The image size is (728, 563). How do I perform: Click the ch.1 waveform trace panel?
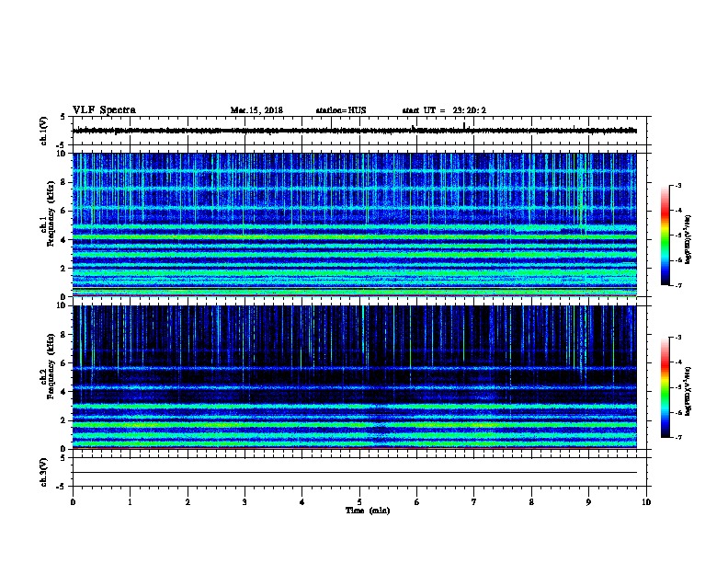(x=359, y=131)
